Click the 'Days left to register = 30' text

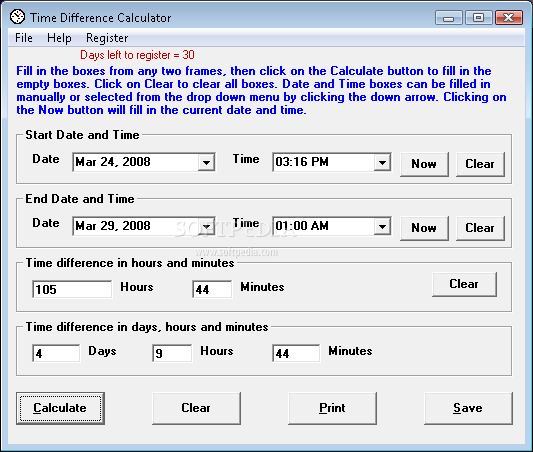pos(137,55)
